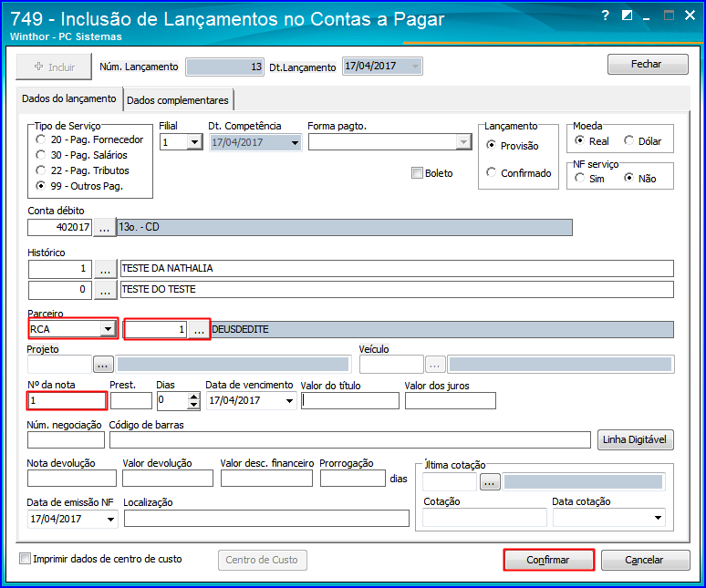Viewport: 706px width, 588px height.
Task: Click Prorrogação days field
Action: tap(353, 479)
